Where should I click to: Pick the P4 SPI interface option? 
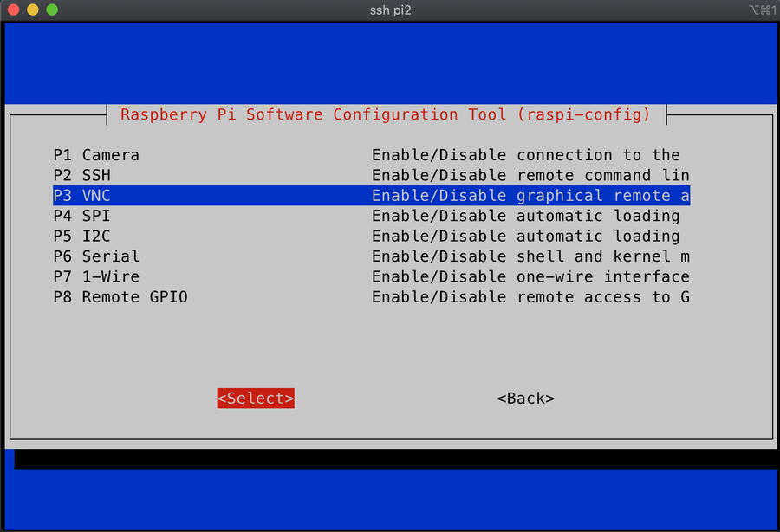(x=371, y=216)
